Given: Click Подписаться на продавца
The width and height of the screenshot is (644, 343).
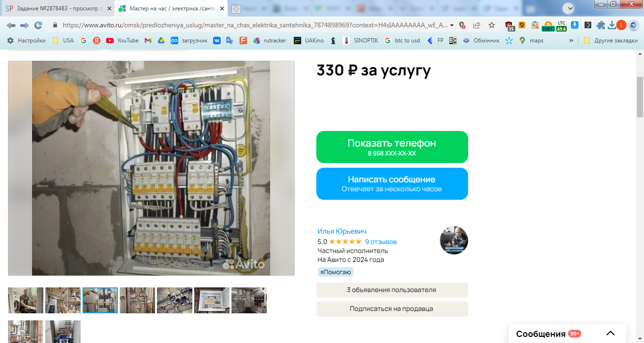Looking at the screenshot, I should point(392,309).
